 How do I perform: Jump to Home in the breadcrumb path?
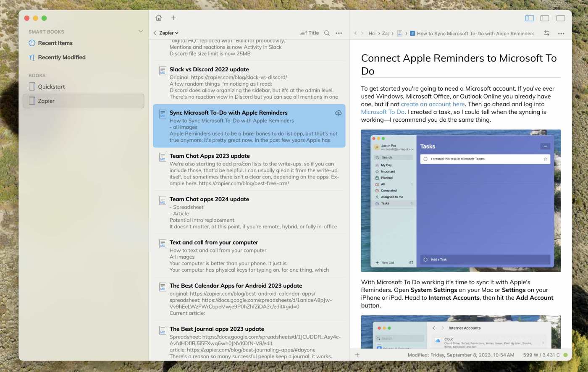pyautogui.click(x=372, y=33)
